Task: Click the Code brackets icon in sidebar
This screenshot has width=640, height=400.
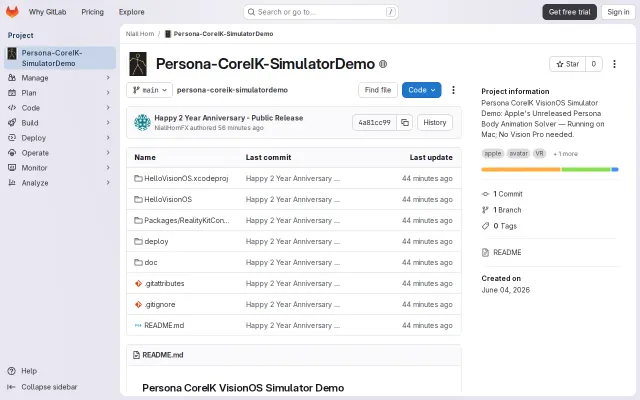Action: (12, 108)
